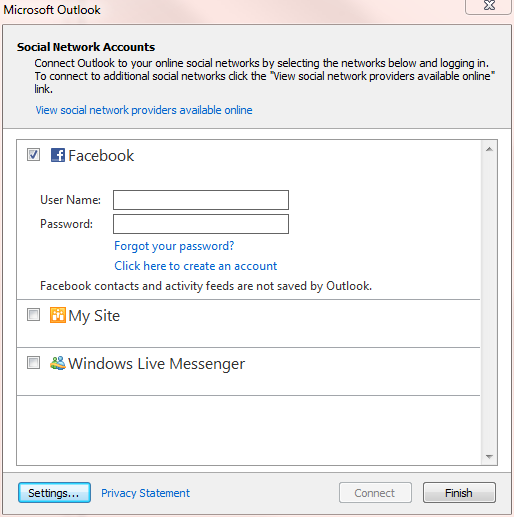Viewport: 514px width, 517px height.
Task: Focus the User Name field
Action: [x=201, y=200]
